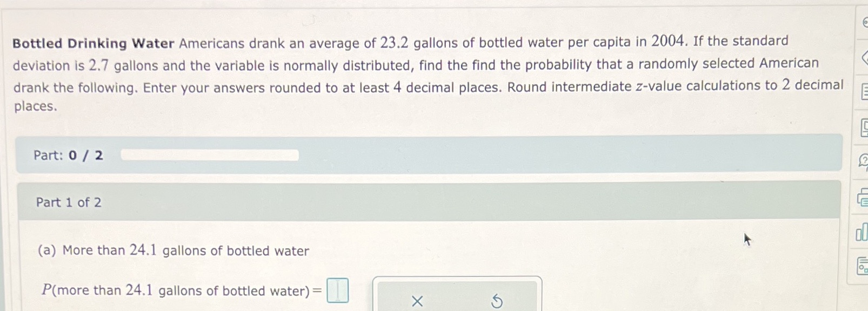Viewport: 868px width, 311px height.
Task: Select the Part 1 of 2 header bar
Action: coord(216,202)
